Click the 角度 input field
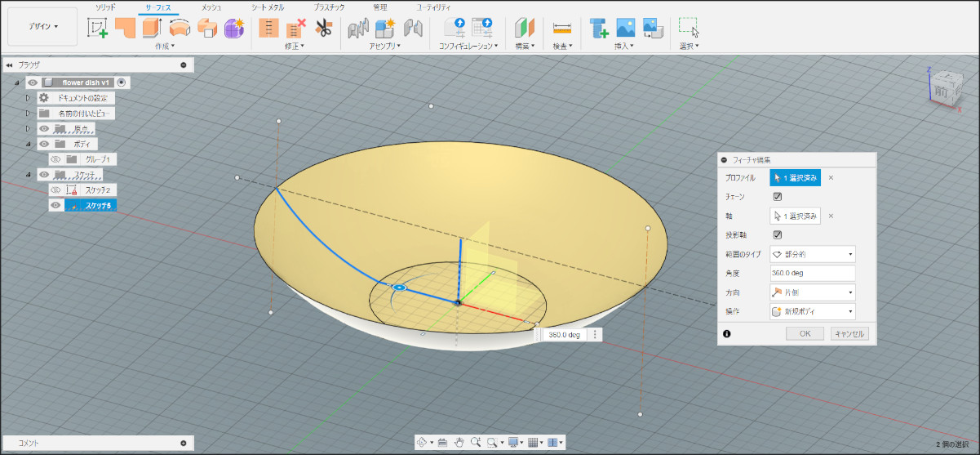Viewport: 980px width, 455px height. (x=812, y=274)
